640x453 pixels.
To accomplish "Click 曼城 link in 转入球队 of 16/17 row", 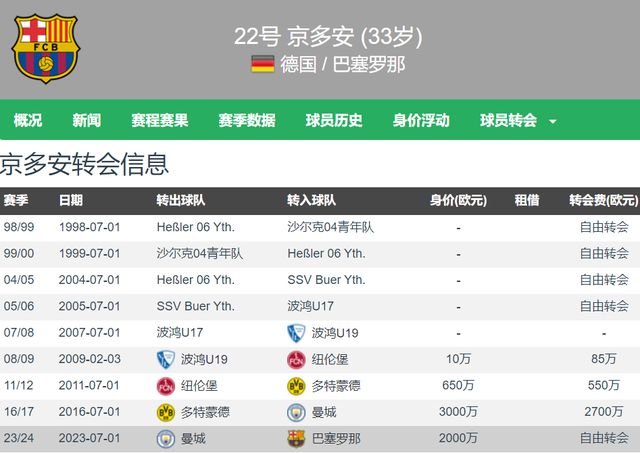I will [324, 412].
